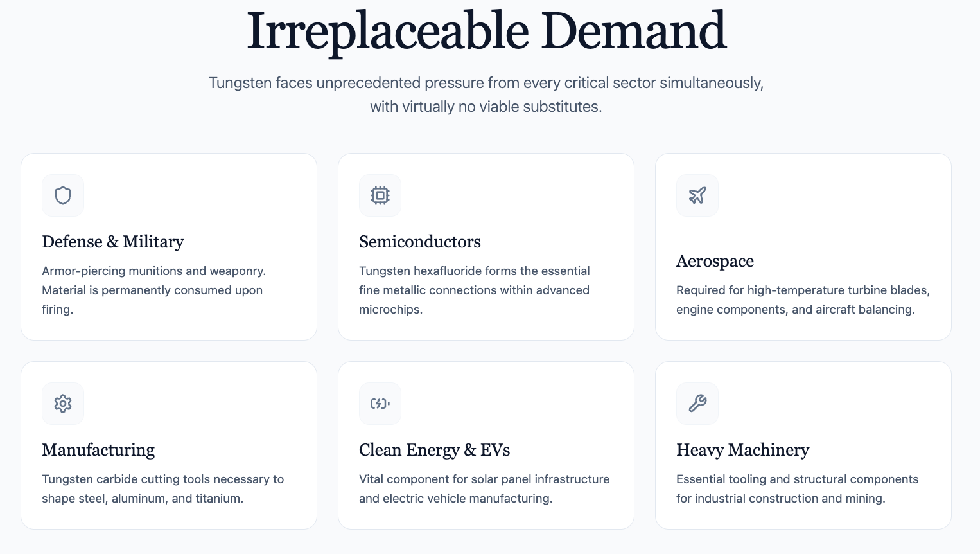Click the industrial construction and mining description
Image resolution: width=980 pixels, height=554 pixels.
pos(798,488)
